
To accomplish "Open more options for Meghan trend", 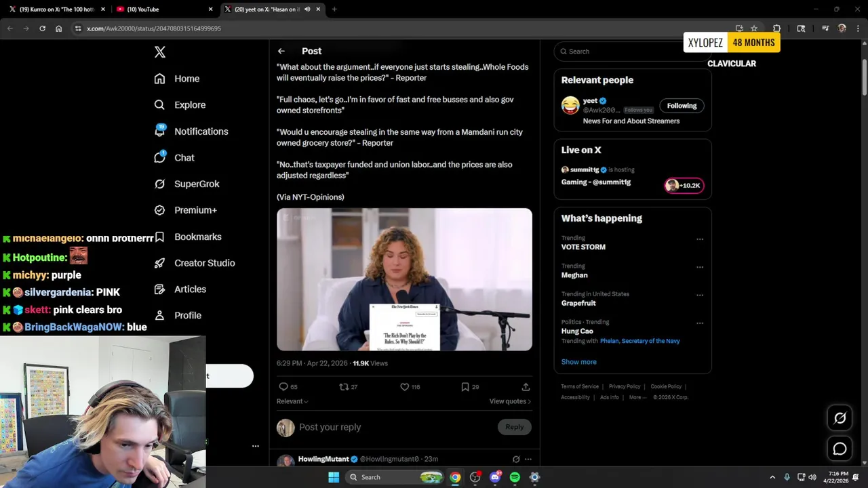I will click(x=700, y=267).
